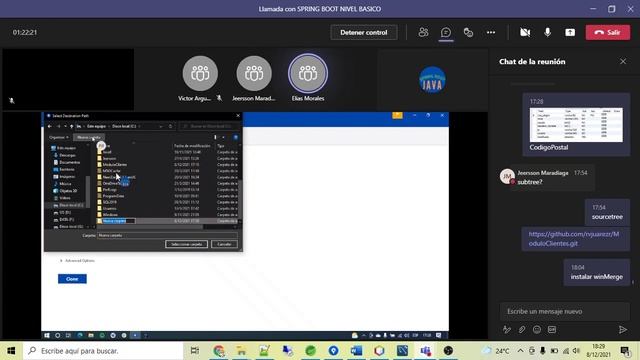
Task: Mute the microphone
Action: point(547,32)
